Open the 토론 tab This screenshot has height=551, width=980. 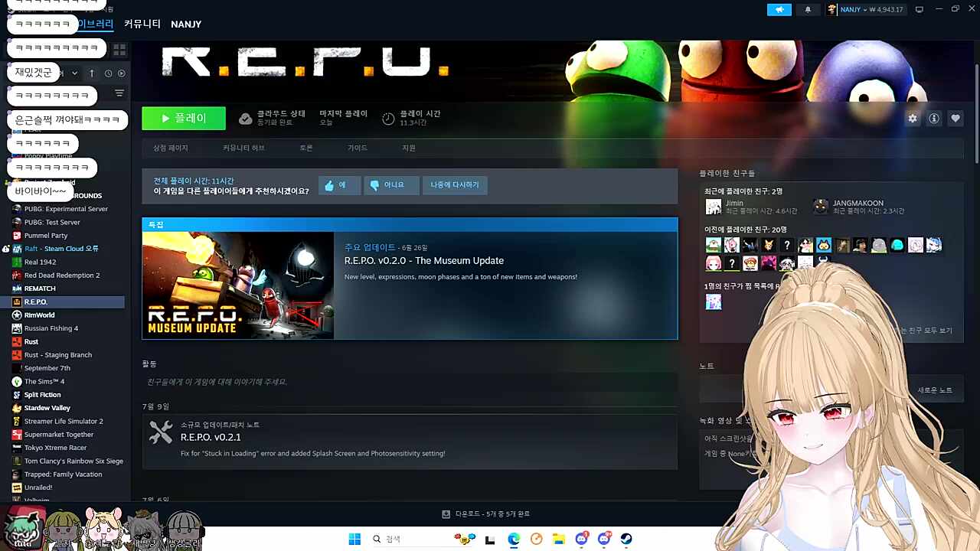(306, 148)
